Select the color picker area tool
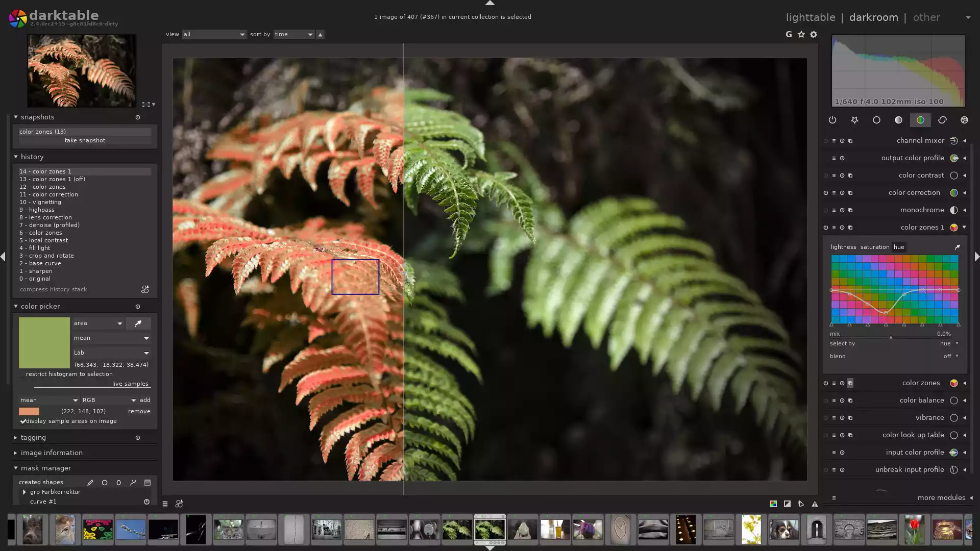This screenshot has height=551, width=980. tap(97, 323)
